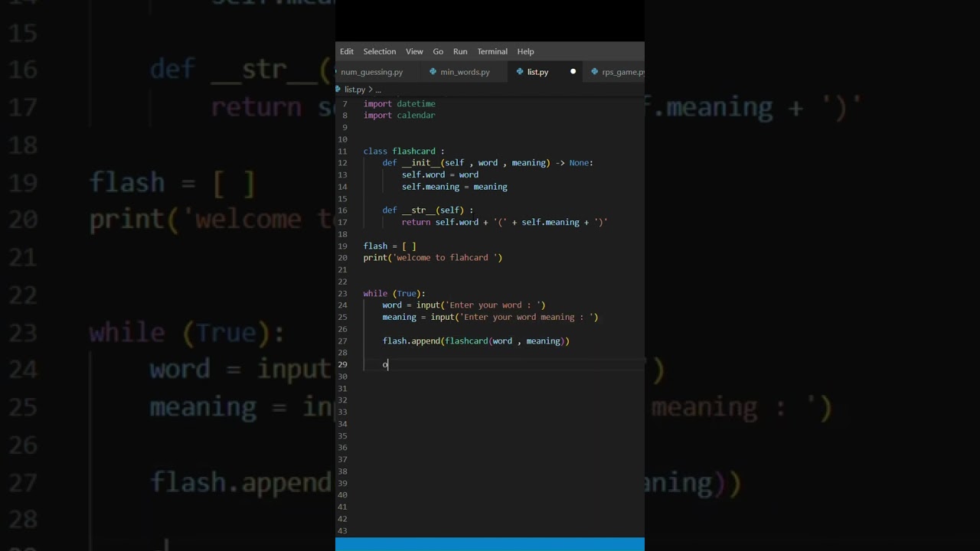
Task: Open the View menu
Action: click(x=414, y=51)
